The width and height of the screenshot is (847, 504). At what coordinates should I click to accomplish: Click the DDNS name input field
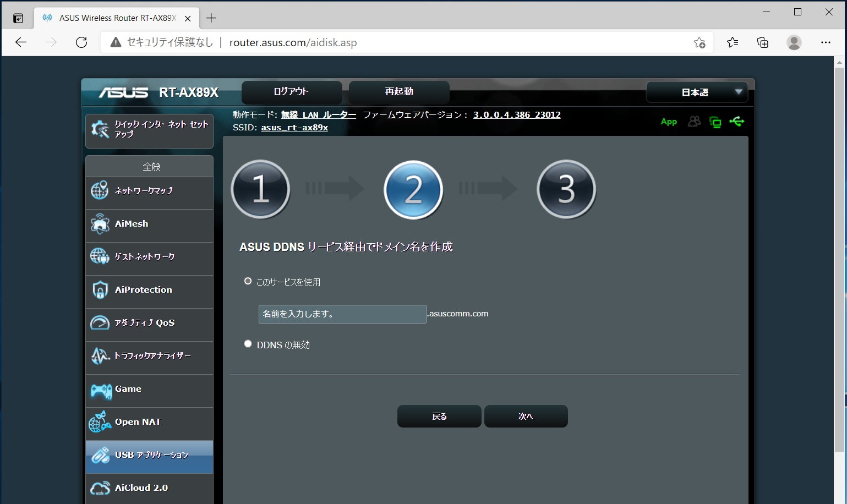tap(342, 314)
